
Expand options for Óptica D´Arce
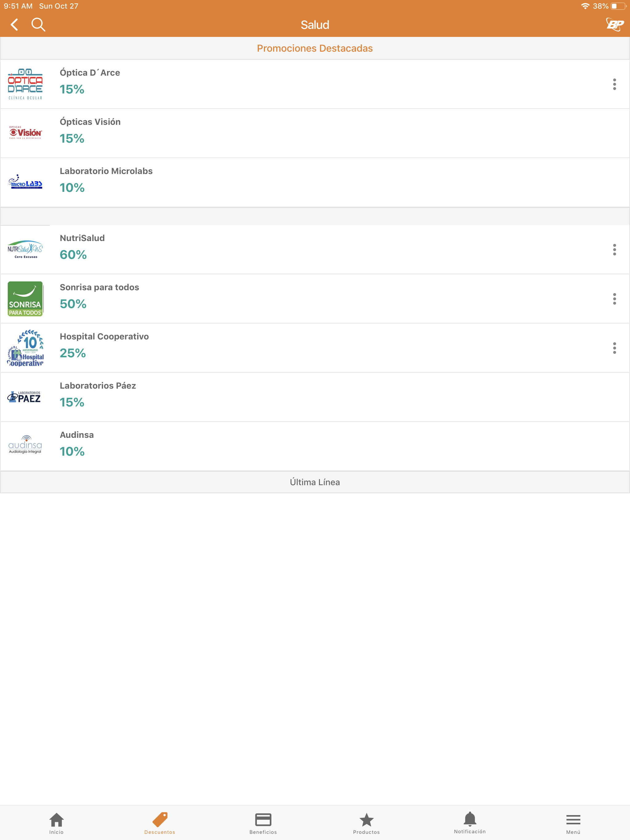614,84
